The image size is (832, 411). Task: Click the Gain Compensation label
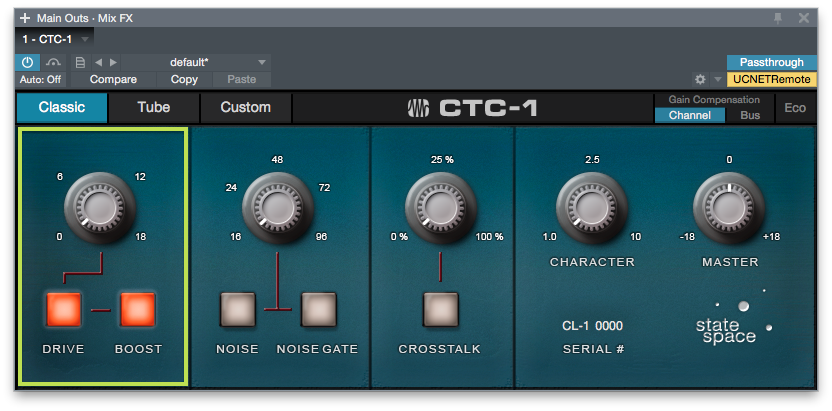[714, 100]
